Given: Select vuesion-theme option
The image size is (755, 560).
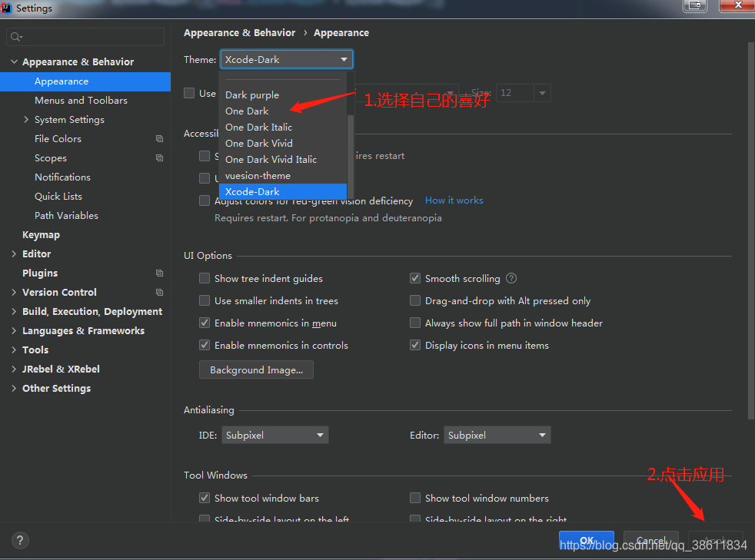Looking at the screenshot, I should pyautogui.click(x=283, y=176).
